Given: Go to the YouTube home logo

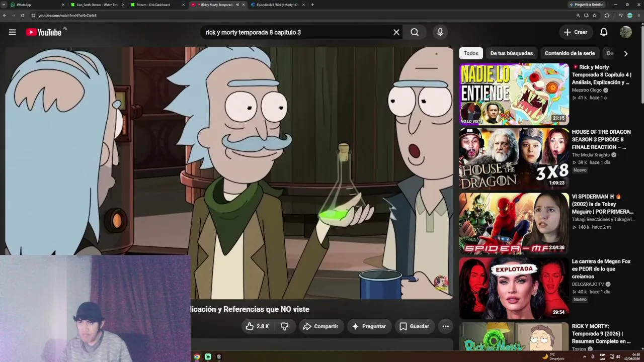Looking at the screenshot, I should (43, 32).
